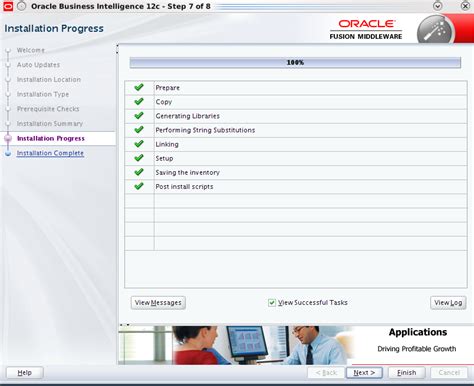474x386 pixels.
Task: Click the green checkmark next to Linking
Action: 139,144
